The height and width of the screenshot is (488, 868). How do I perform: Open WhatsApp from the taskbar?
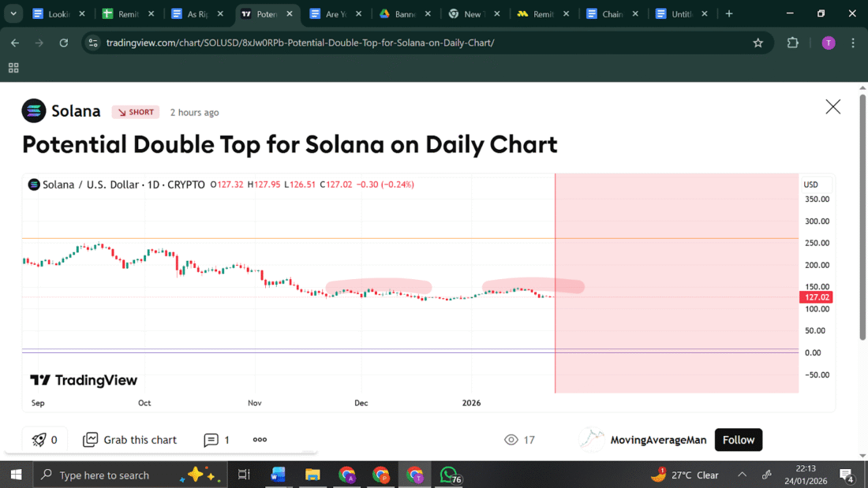click(449, 475)
